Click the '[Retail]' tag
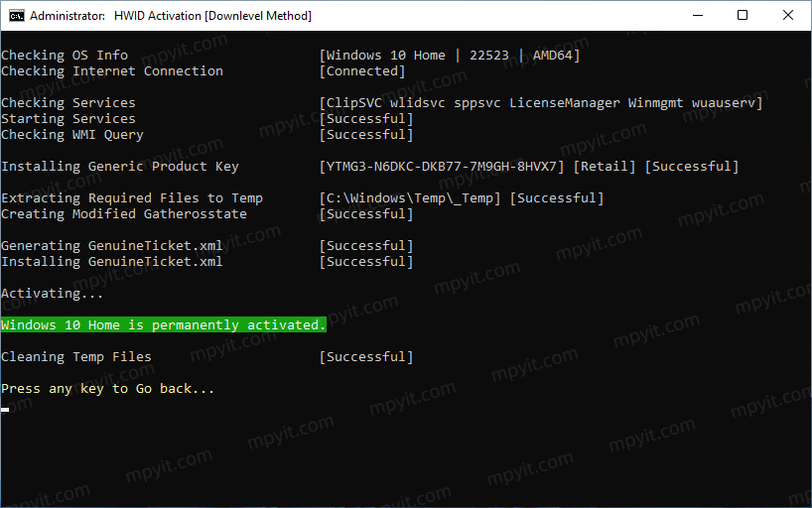This screenshot has width=812, height=508. coord(605,167)
